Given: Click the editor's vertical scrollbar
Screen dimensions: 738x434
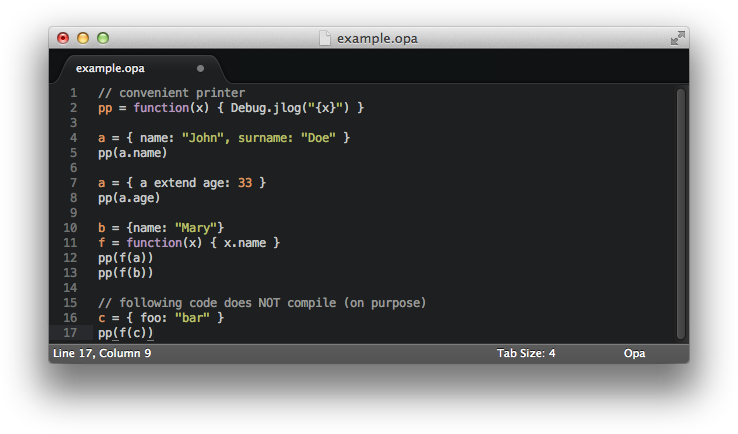Looking at the screenshot, I should pyautogui.click(x=680, y=210).
